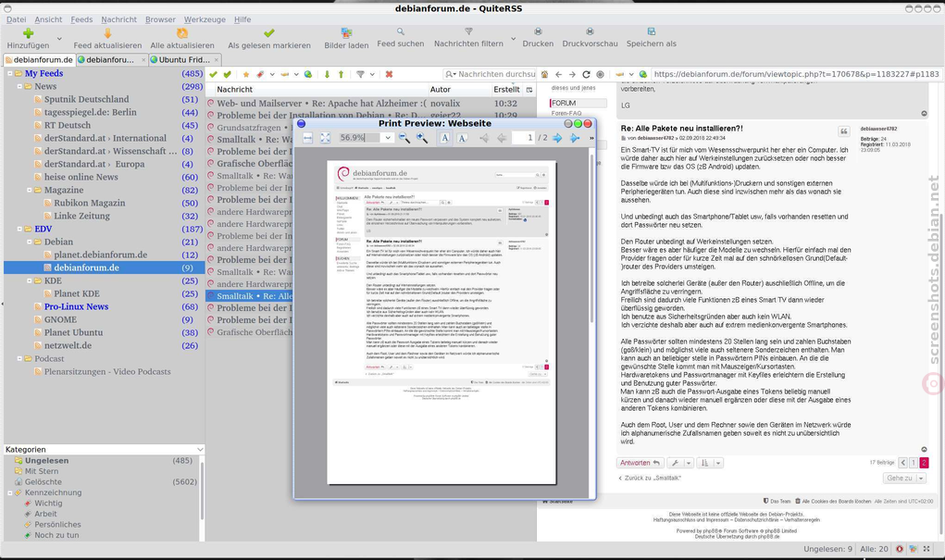Screen dimensions: 945x560
Task: Click the Antworten button under the post
Action: (640, 463)
